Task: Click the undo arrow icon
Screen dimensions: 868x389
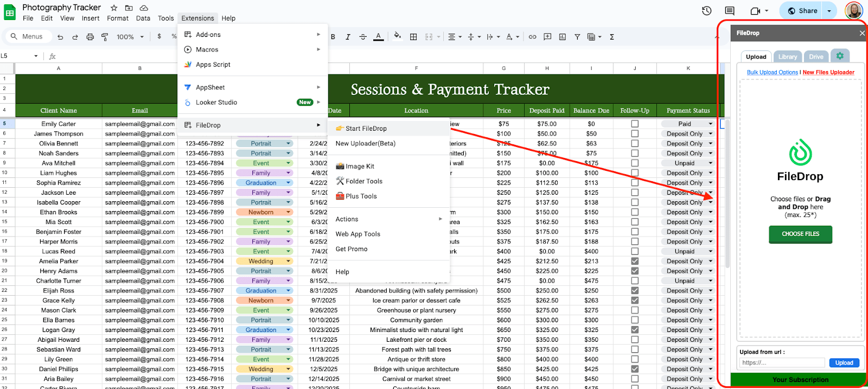Action: pos(60,37)
